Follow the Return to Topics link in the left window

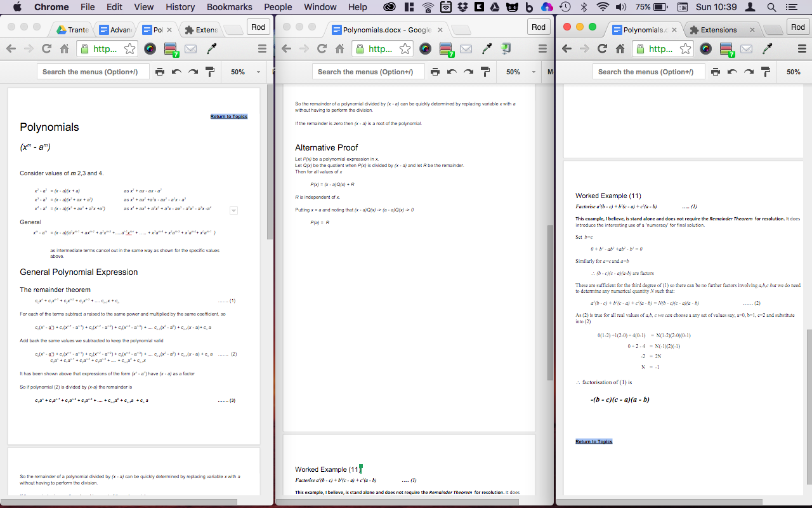(229, 116)
